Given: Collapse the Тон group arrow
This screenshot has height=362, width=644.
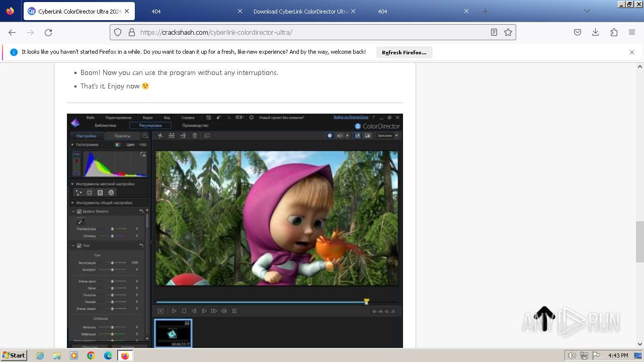Looking at the screenshot, I should pos(73,246).
